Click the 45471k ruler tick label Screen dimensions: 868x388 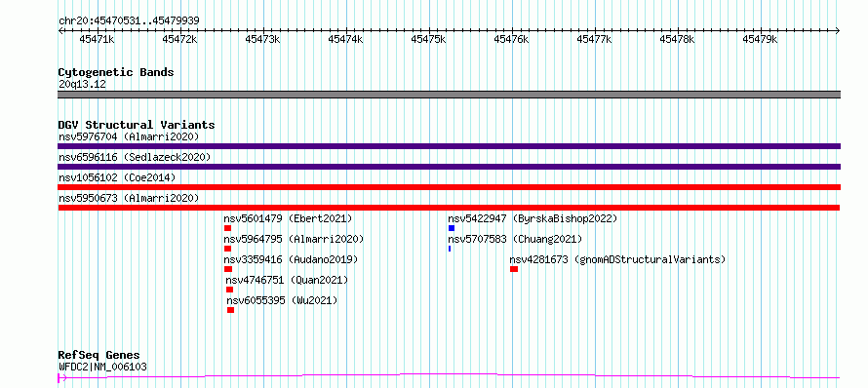pyautogui.click(x=97, y=39)
